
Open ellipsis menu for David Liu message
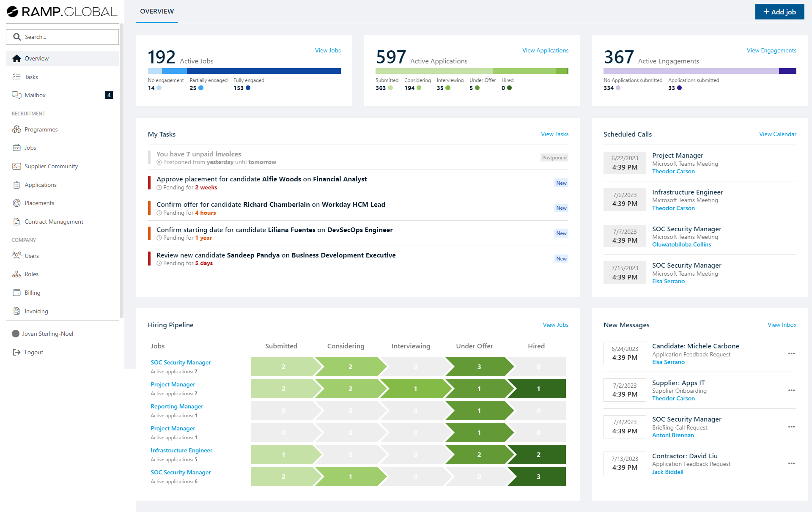point(791,464)
